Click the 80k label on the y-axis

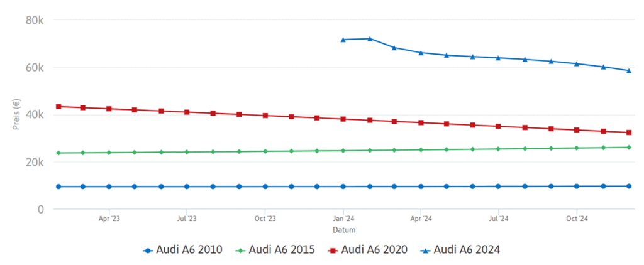tap(35, 20)
